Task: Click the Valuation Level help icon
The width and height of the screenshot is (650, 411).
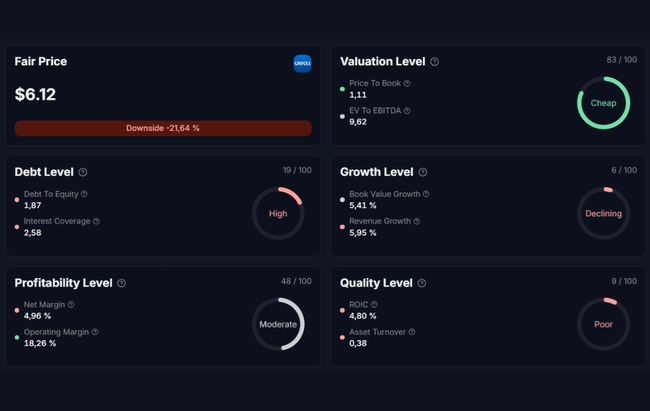Action: click(434, 62)
